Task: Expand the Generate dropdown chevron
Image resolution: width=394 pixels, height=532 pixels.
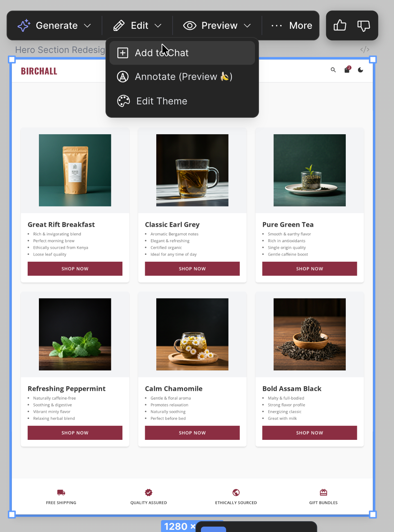Action: point(87,26)
